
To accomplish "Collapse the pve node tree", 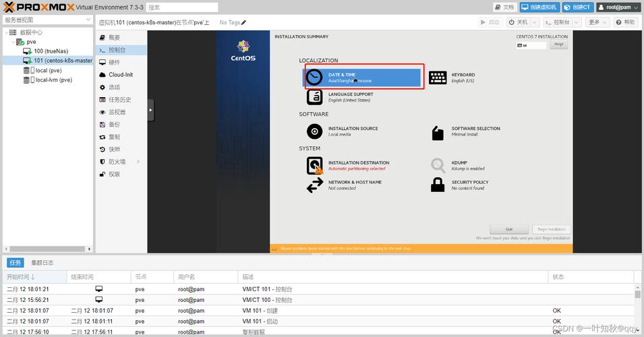I will tap(13, 42).
